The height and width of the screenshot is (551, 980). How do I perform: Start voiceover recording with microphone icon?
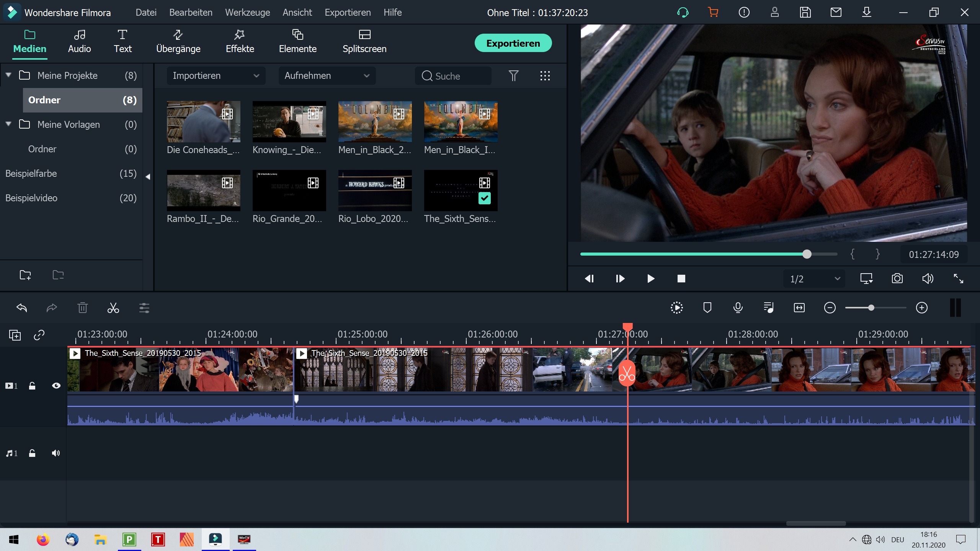(738, 308)
